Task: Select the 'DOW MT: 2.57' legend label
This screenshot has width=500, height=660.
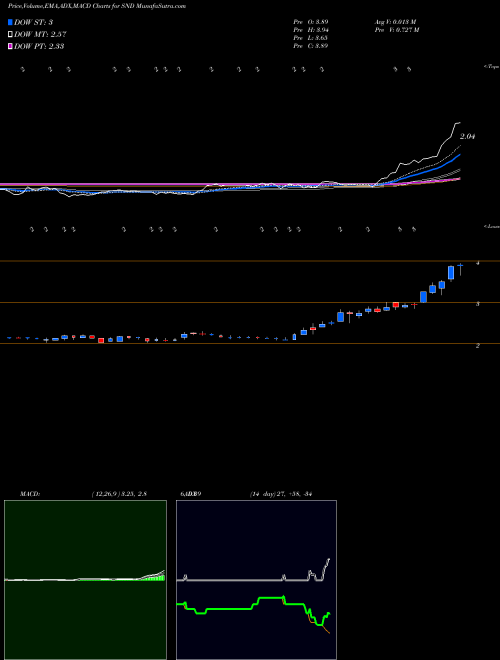Action: click(x=40, y=35)
